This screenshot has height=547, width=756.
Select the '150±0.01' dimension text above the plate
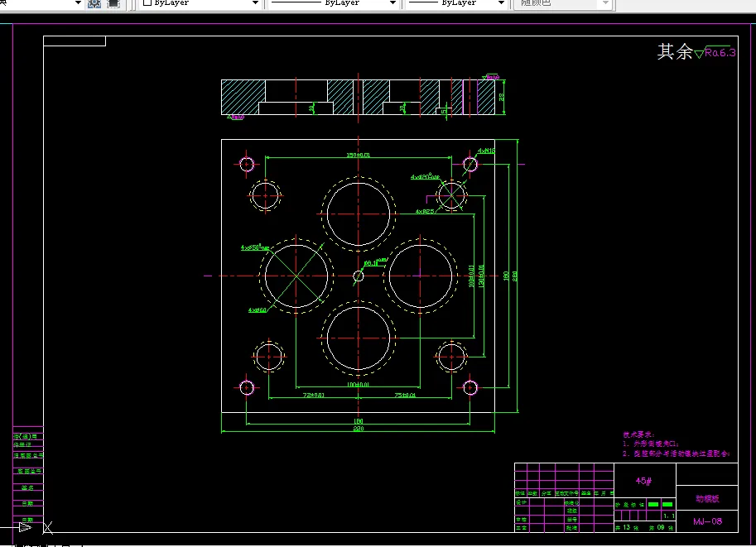359,156
